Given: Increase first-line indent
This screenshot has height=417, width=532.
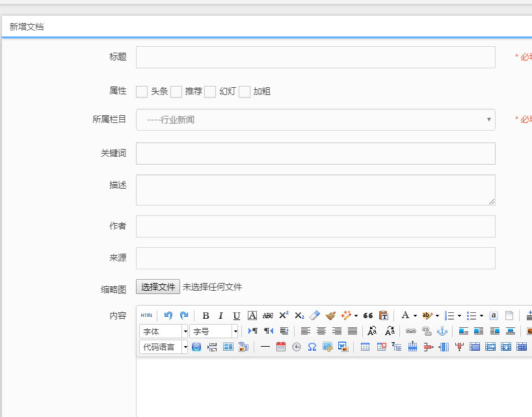Looking at the screenshot, I should point(284,331).
